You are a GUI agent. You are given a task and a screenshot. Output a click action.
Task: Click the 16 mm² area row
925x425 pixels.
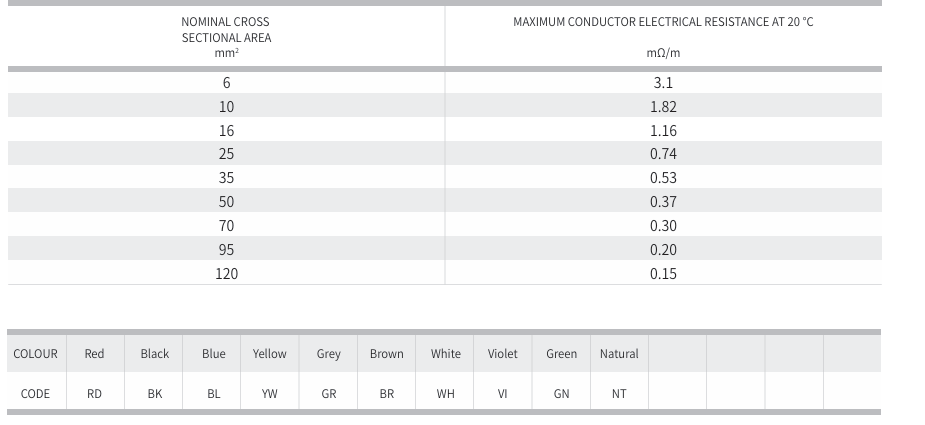click(x=226, y=130)
